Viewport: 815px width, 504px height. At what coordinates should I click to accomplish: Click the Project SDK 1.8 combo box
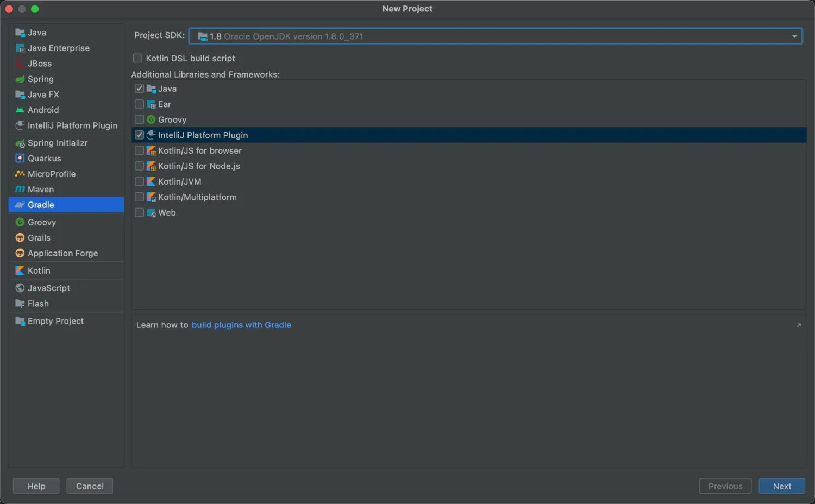tap(496, 36)
